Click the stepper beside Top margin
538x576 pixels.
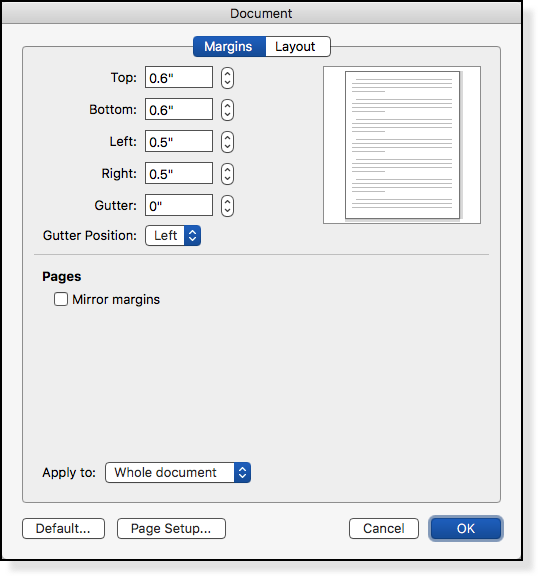(x=227, y=78)
